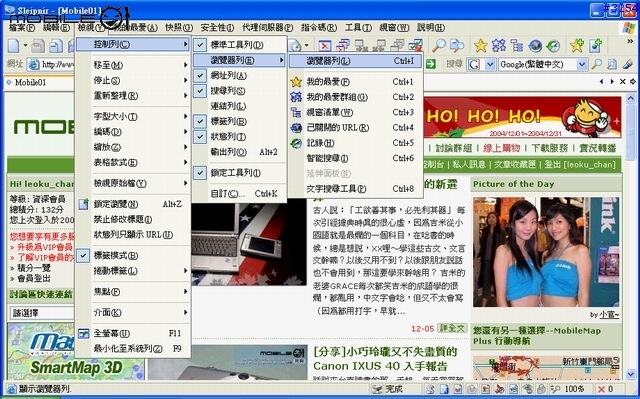Click the padlock icon in the status bar
This screenshot has height=399, width=640.
(542, 389)
